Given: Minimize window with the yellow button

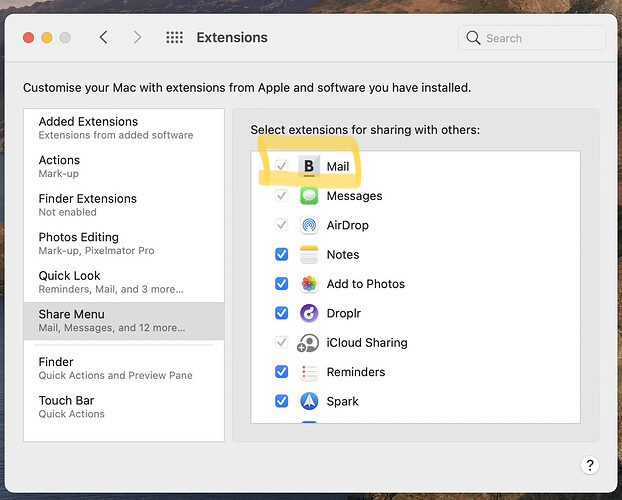Looking at the screenshot, I should coord(47,38).
